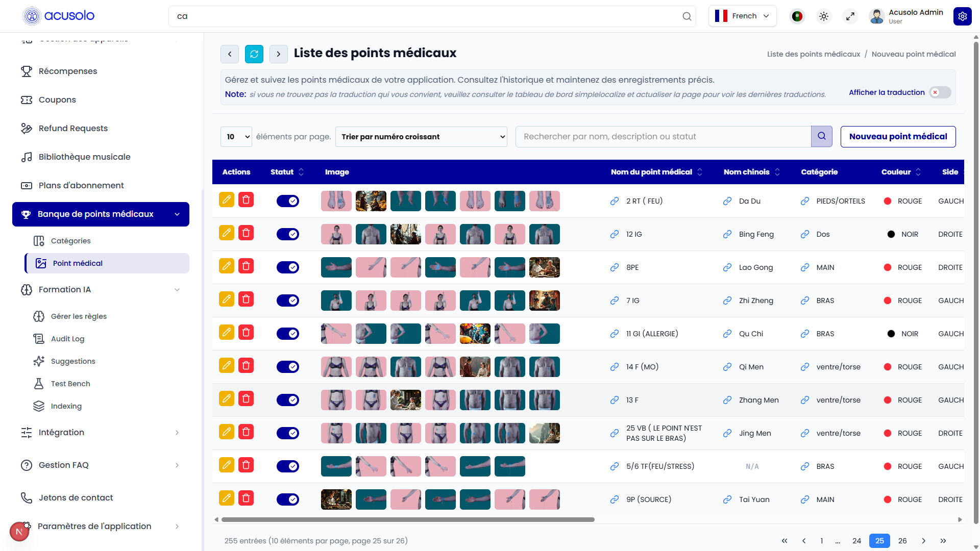Switch to dark mode using the sun icon

pyautogui.click(x=823, y=16)
